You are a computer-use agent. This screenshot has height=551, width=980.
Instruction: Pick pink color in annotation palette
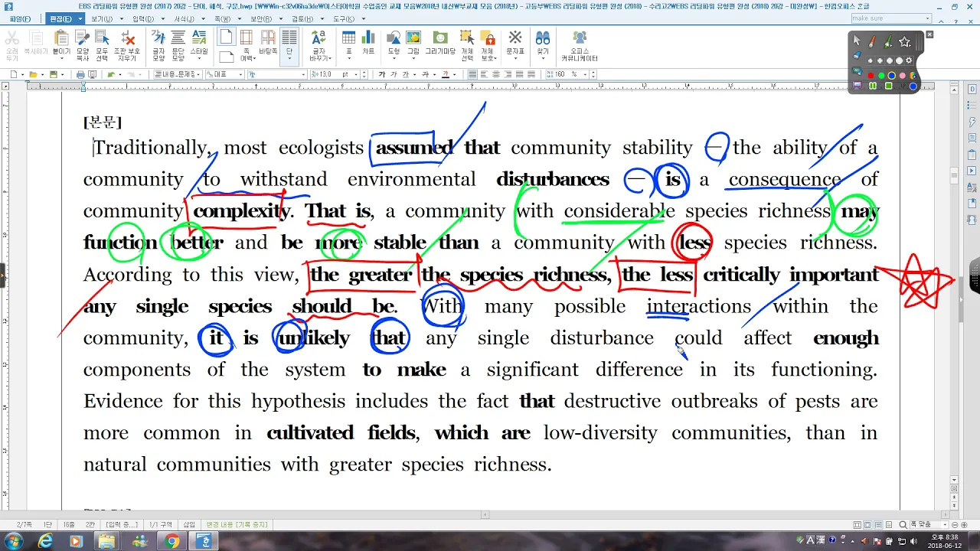click(903, 75)
